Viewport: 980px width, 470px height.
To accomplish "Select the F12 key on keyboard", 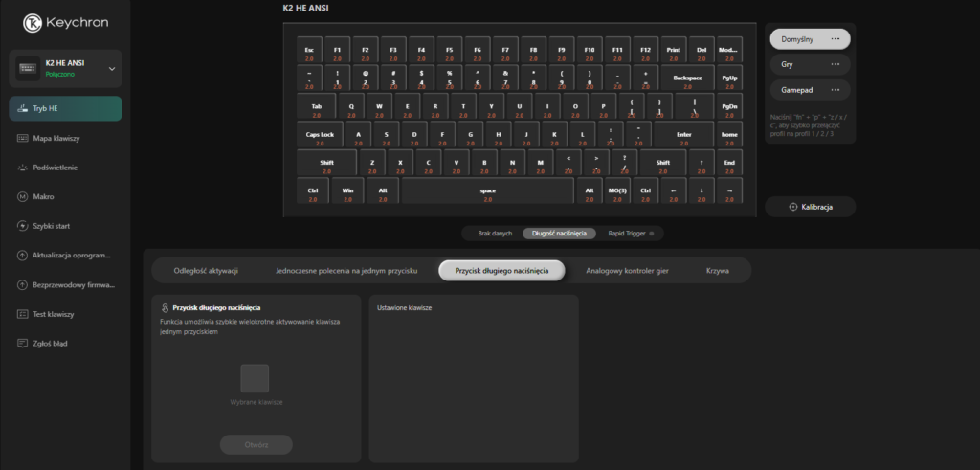I will [x=646, y=50].
